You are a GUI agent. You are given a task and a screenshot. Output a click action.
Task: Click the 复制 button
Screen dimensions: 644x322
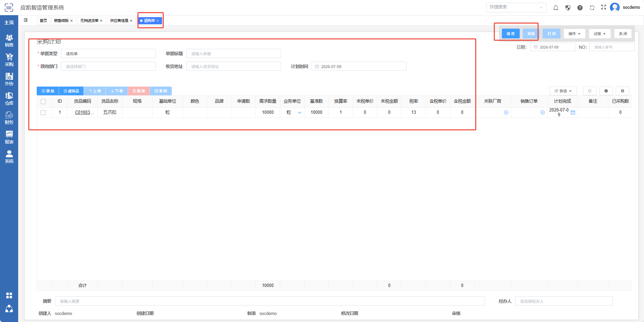pyautogui.click(x=161, y=91)
